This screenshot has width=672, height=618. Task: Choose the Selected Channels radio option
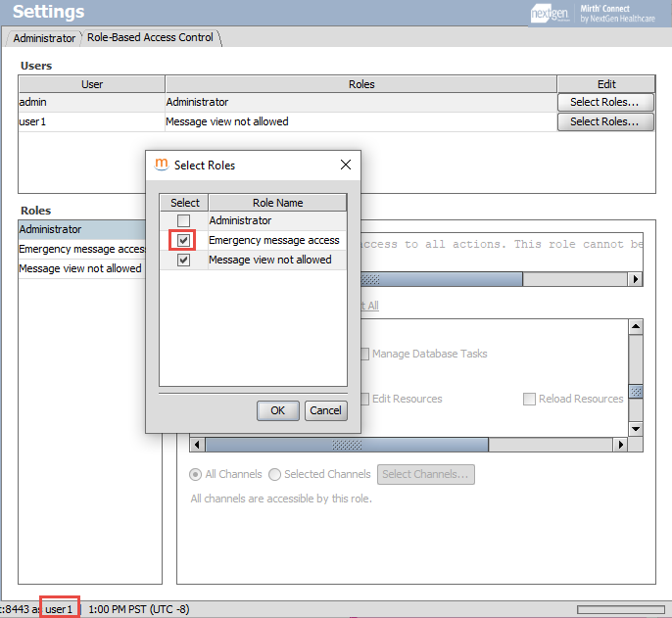click(x=276, y=475)
